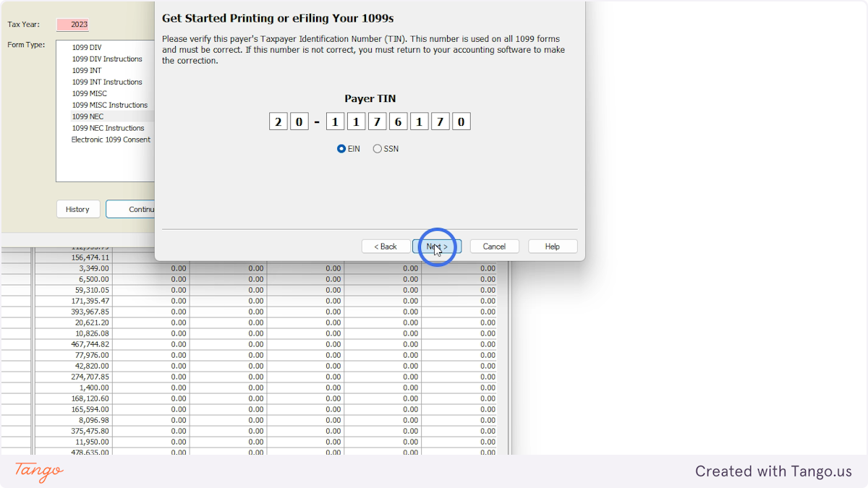The width and height of the screenshot is (868, 488).
Task: Click amount cell 168,120.60
Action: click(x=73, y=398)
